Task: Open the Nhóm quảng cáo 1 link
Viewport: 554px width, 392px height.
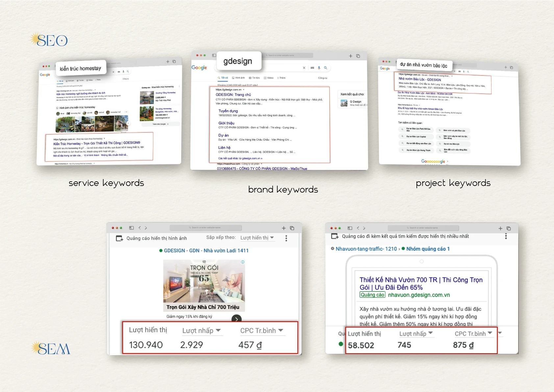Action: (x=428, y=249)
